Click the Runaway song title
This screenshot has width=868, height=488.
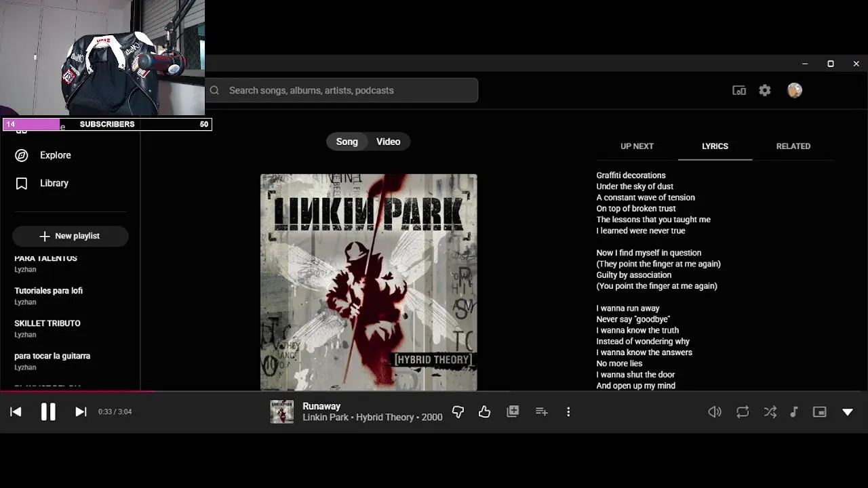[x=321, y=406]
